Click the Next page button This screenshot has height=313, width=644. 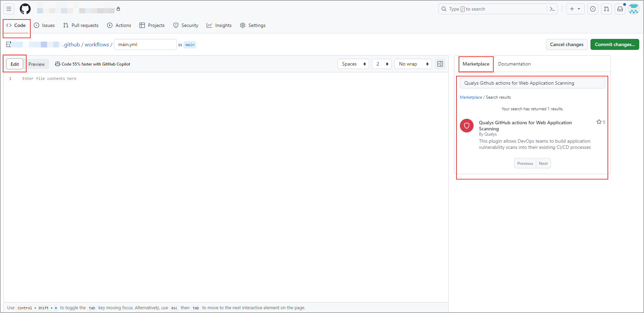pyautogui.click(x=543, y=163)
